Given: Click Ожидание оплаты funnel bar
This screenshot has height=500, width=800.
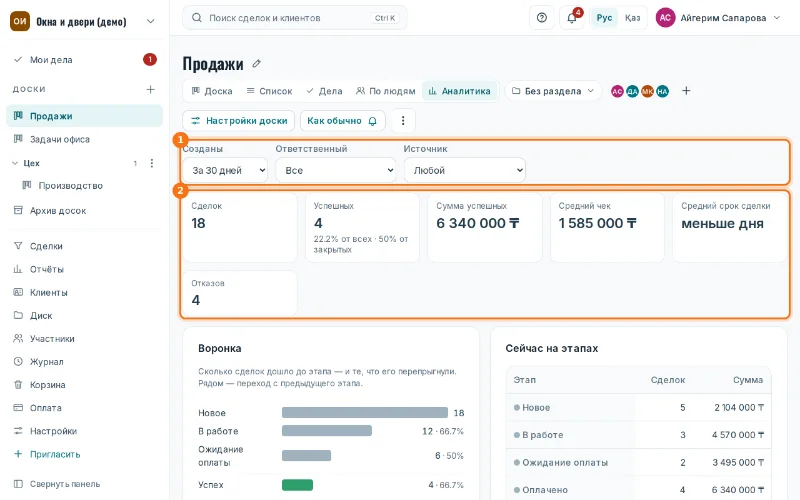Looking at the screenshot, I should 307,456.
